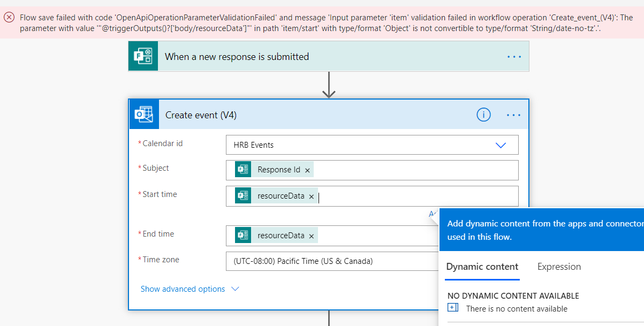Click Forms icon on End time resourceData token

pos(243,236)
